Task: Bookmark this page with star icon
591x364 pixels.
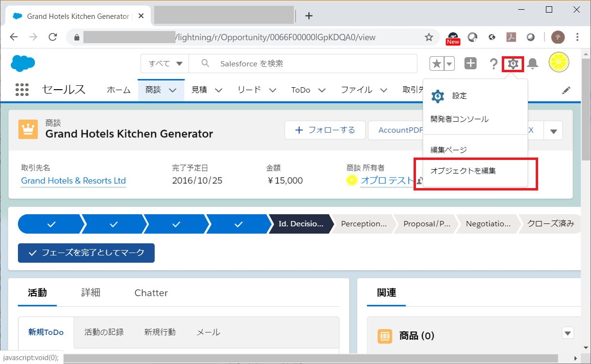Action: (x=429, y=37)
